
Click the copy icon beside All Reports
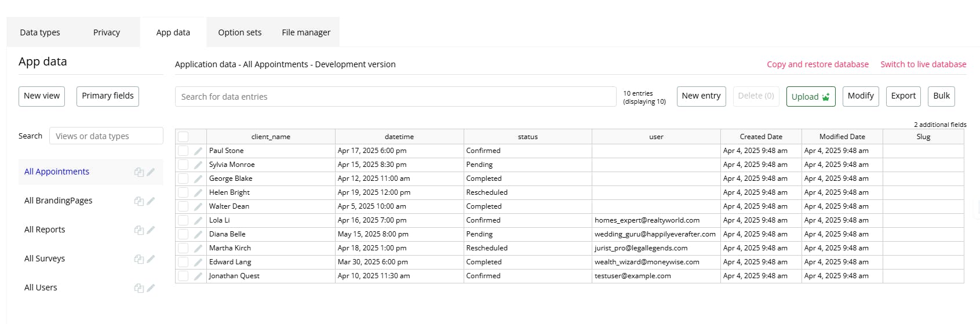click(x=139, y=230)
